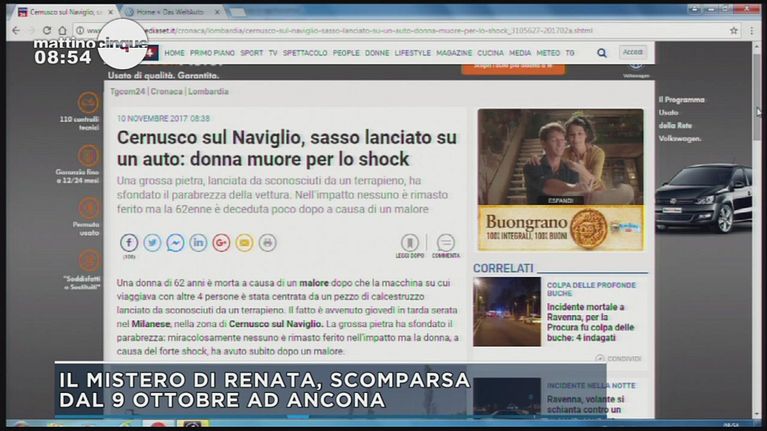Send article by email icon
Image resolution: width=767 pixels, height=431 pixels.
coord(244,242)
